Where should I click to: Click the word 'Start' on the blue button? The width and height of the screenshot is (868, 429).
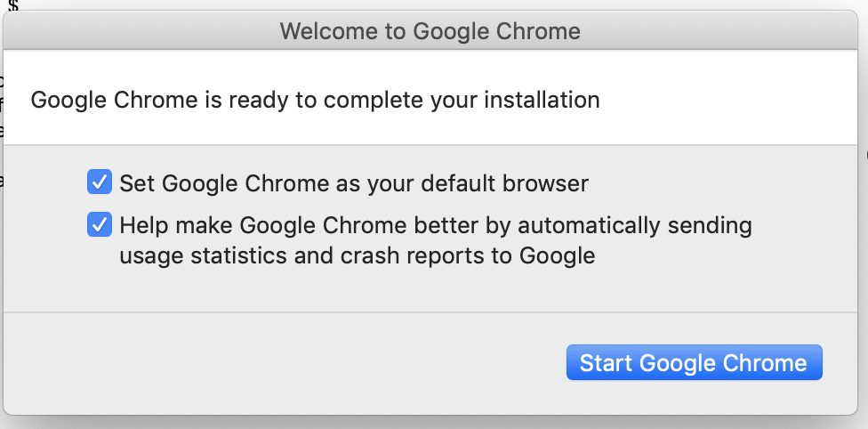607,363
